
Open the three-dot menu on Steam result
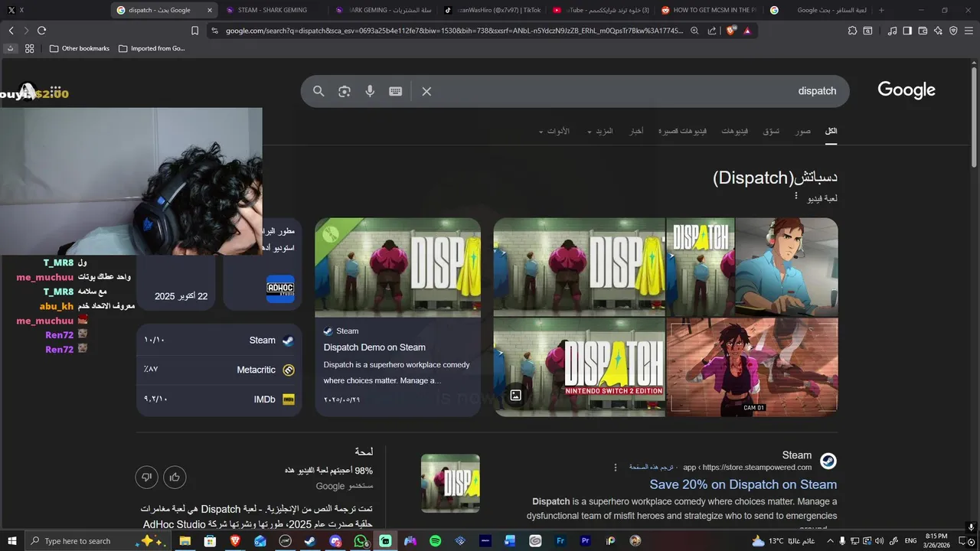point(615,468)
